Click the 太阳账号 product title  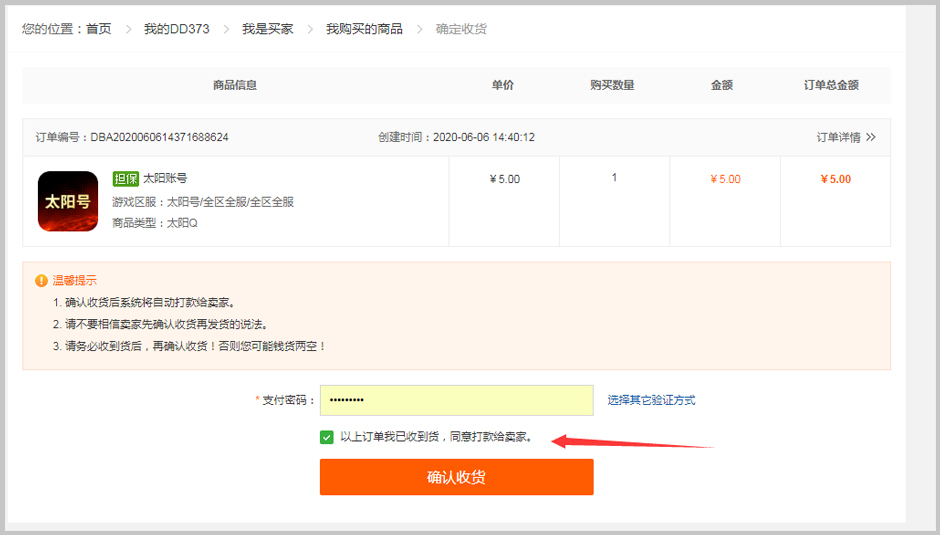(165, 178)
